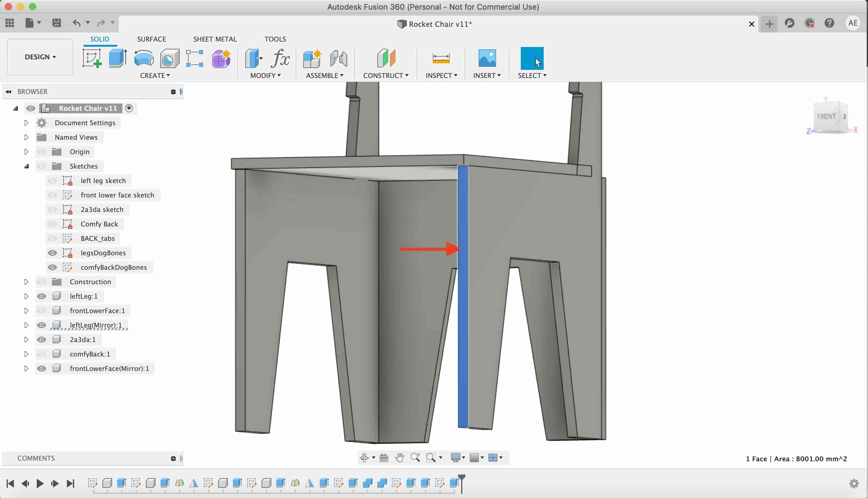
Task: Expand the COMMENTS panel plus button
Action: pyautogui.click(x=173, y=458)
